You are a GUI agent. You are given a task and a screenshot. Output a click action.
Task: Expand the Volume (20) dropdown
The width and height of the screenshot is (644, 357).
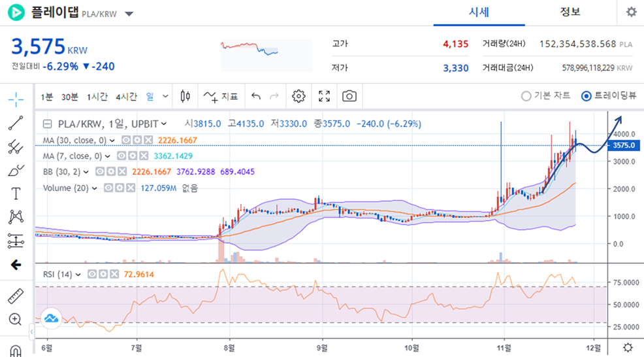coord(94,188)
